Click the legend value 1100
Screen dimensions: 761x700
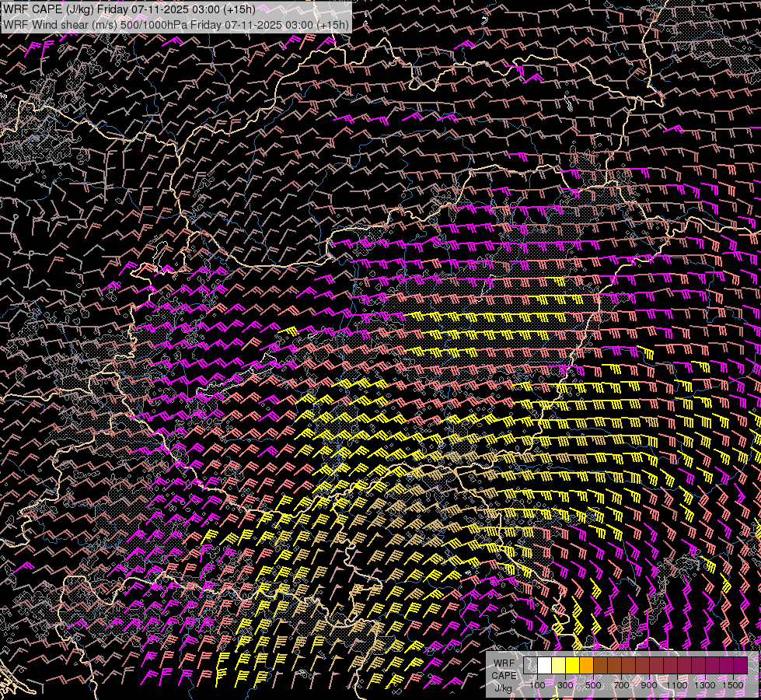point(676,685)
